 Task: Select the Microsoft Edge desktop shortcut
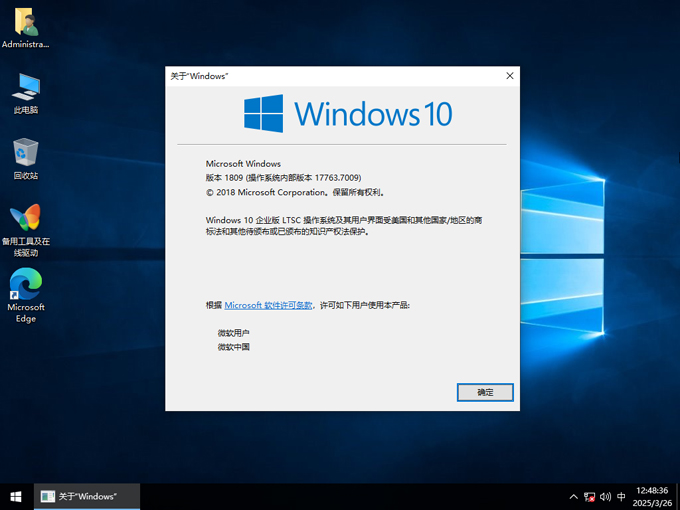point(26,295)
